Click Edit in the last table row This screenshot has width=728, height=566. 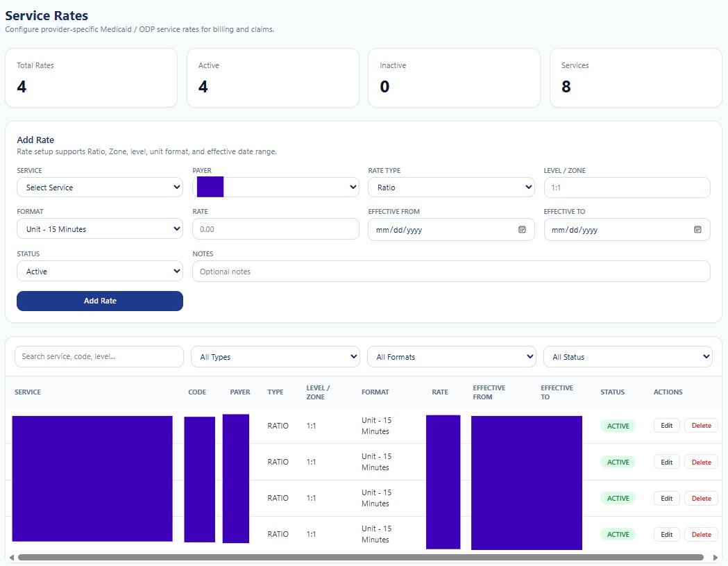tap(667, 534)
